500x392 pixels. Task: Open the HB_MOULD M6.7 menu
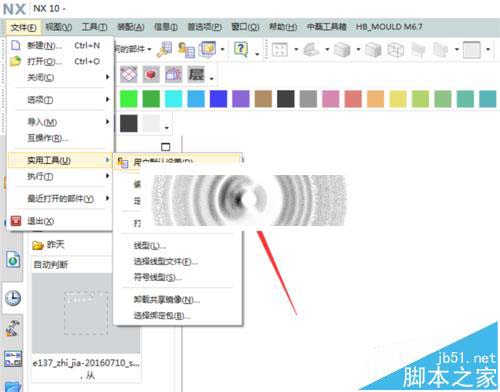(389, 27)
